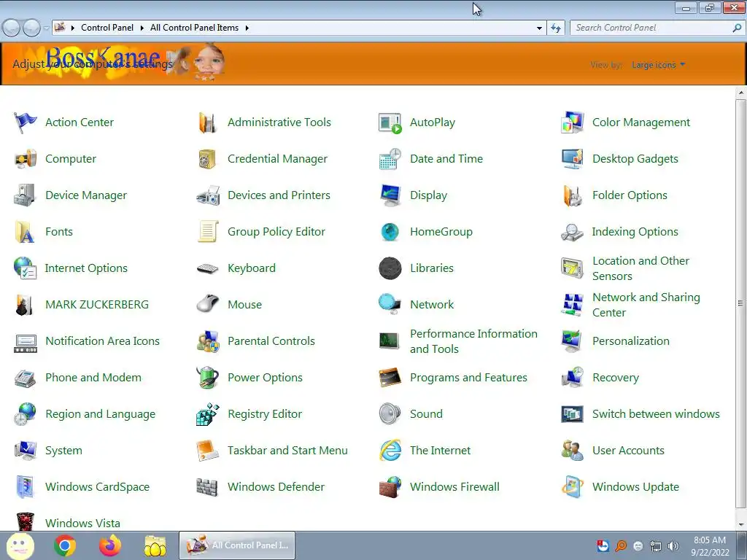The image size is (747, 560).
Task: Click the Registry Editor cubes icon
Action: (208, 414)
